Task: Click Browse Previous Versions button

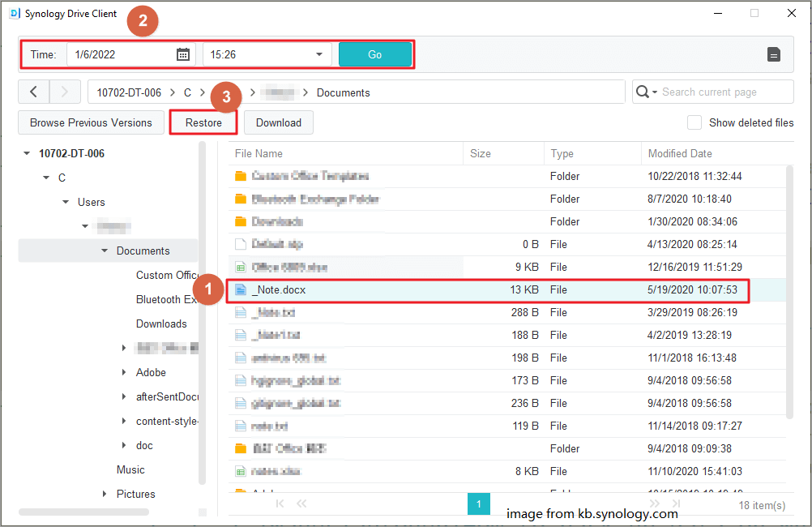Action: pos(91,122)
